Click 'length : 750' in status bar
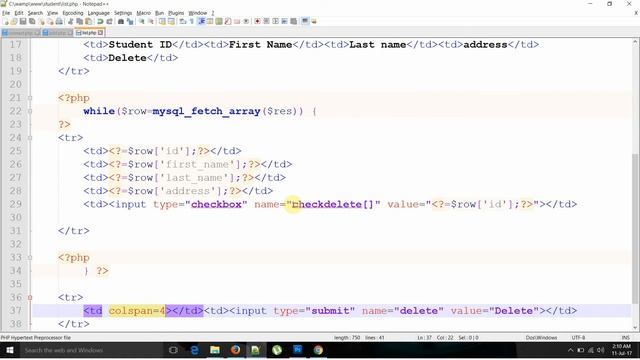The image size is (640, 360). (347, 338)
